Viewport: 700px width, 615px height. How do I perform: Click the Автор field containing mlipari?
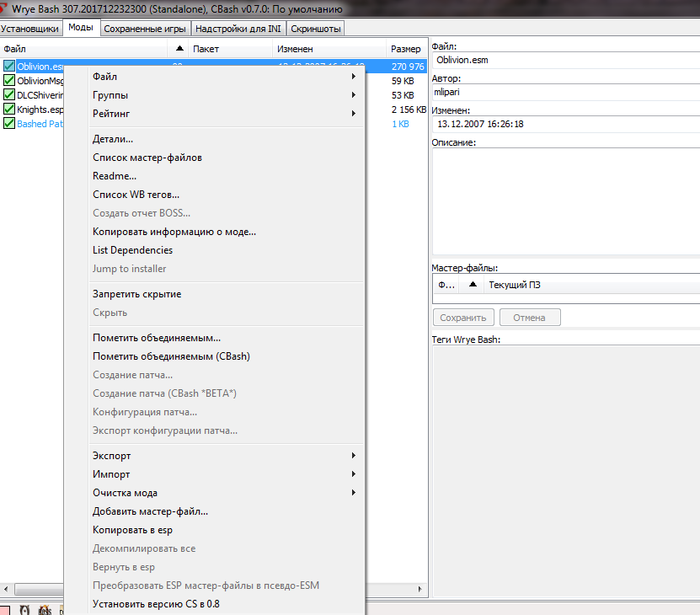coord(566,92)
